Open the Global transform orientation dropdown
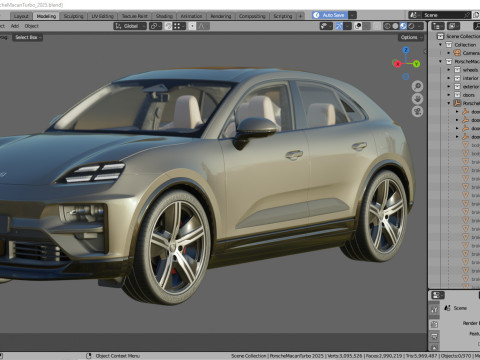 (x=130, y=26)
